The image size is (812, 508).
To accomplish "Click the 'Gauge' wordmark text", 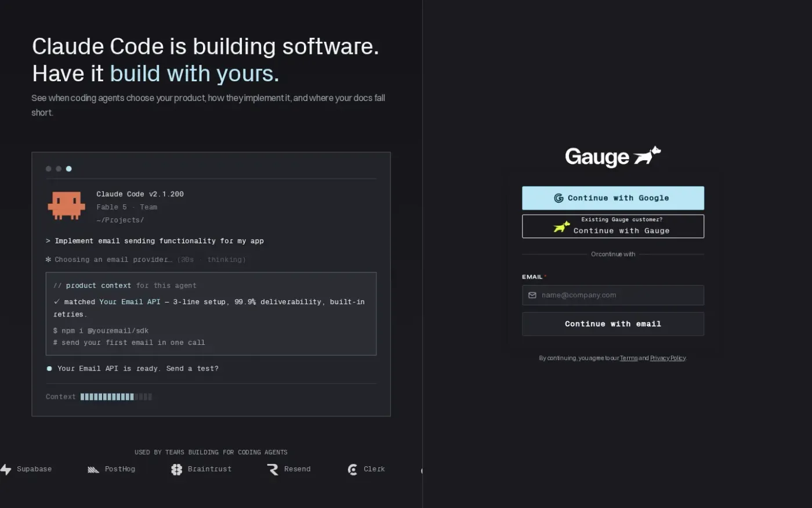I will 597,157.
